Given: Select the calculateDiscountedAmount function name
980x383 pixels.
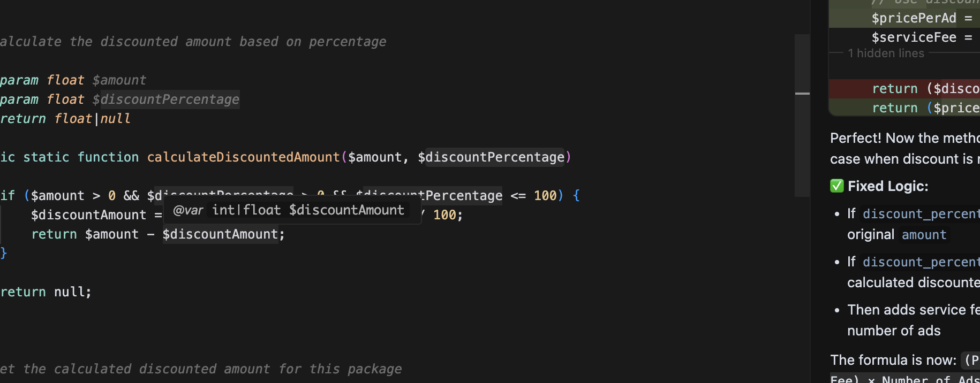Looking at the screenshot, I should [x=244, y=157].
